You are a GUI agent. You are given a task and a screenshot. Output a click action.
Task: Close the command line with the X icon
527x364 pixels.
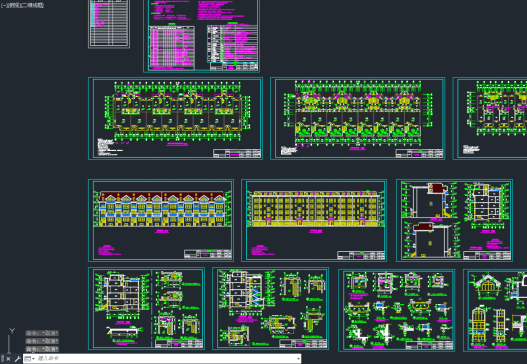click(x=8, y=359)
